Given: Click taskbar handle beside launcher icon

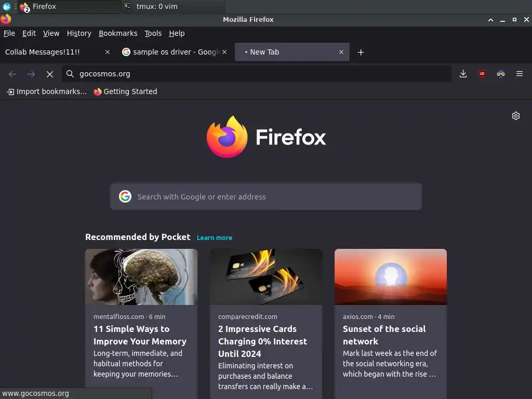Looking at the screenshot, I should click(x=15, y=6).
